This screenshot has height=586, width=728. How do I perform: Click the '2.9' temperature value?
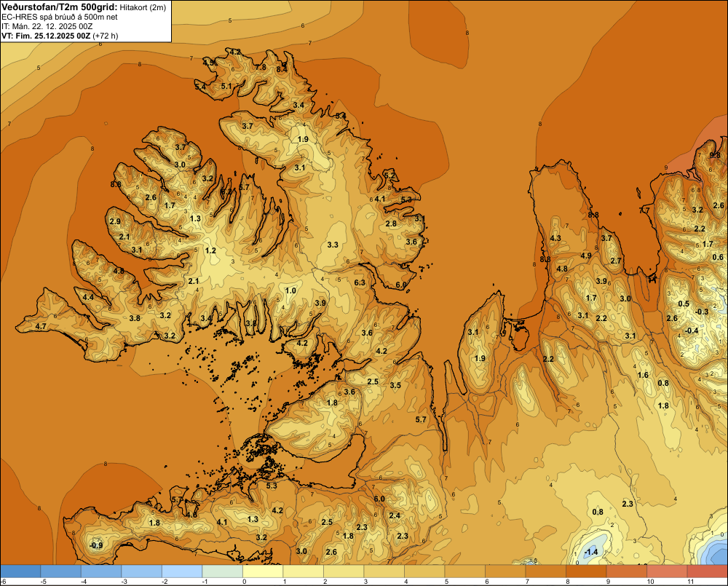click(115, 221)
